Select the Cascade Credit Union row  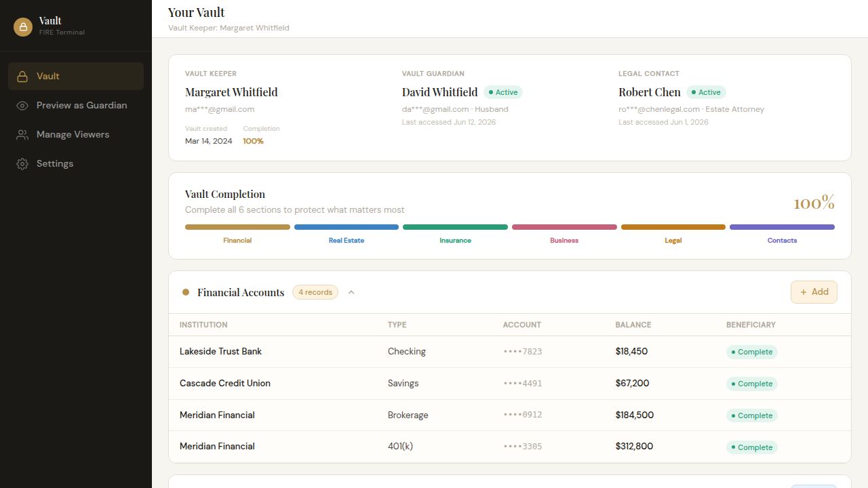point(509,384)
